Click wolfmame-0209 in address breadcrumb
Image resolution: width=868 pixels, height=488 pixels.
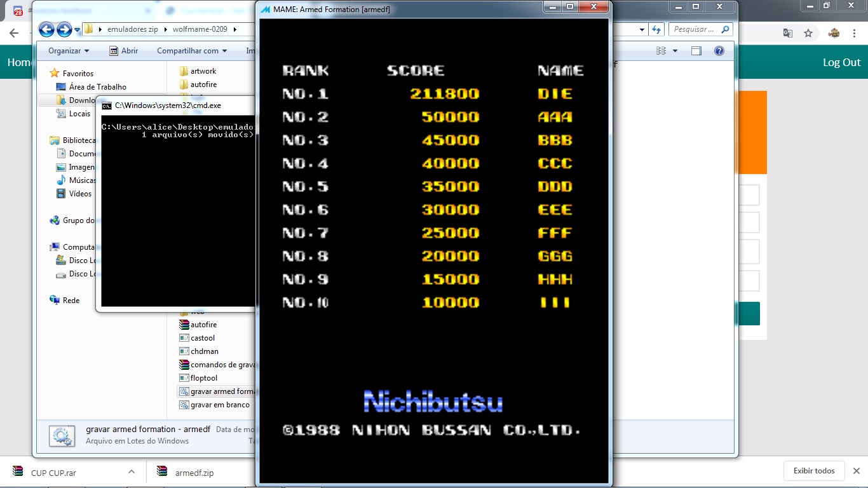click(200, 29)
